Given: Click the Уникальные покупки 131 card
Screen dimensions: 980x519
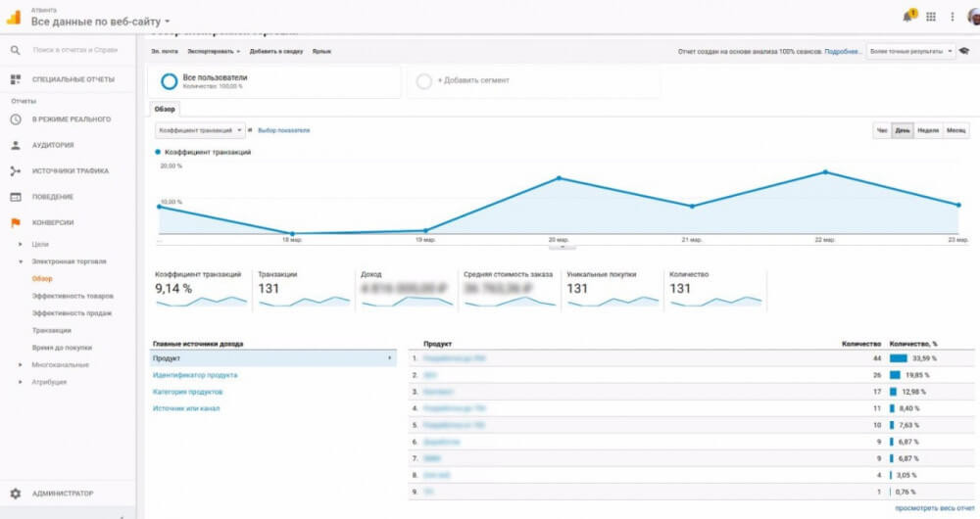Looking at the screenshot, I should coord(612,290).
